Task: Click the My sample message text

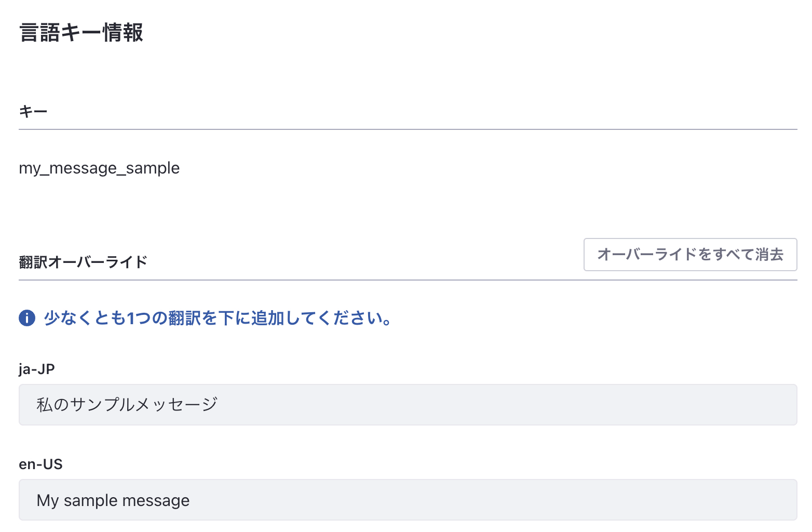Action: click(x=113, y=500)
